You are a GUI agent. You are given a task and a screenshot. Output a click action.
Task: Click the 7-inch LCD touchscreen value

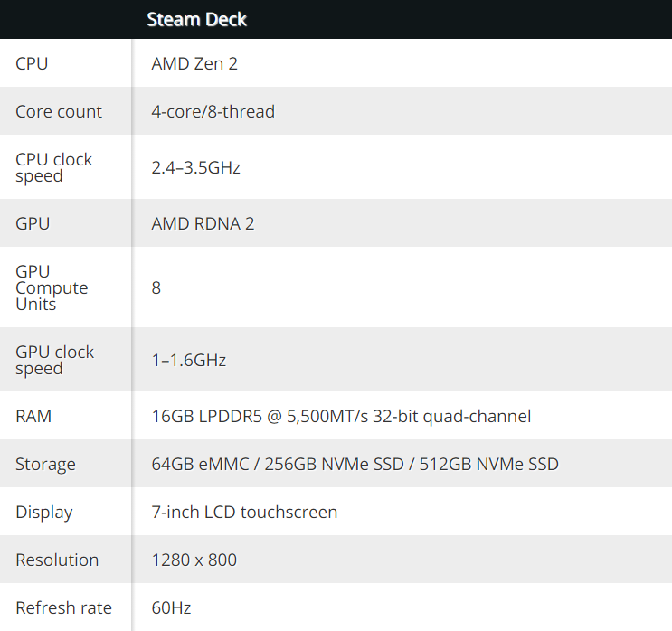(245, 513)
